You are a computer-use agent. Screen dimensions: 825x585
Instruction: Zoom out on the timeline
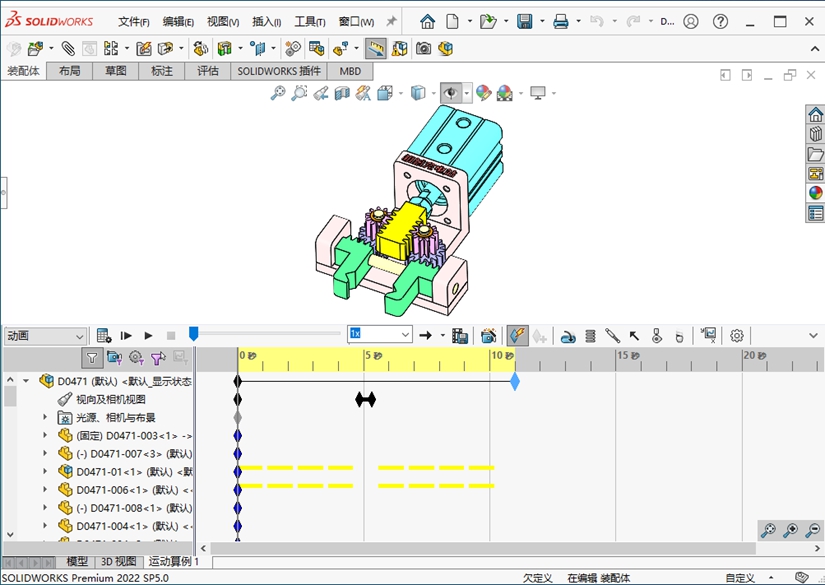813,530
